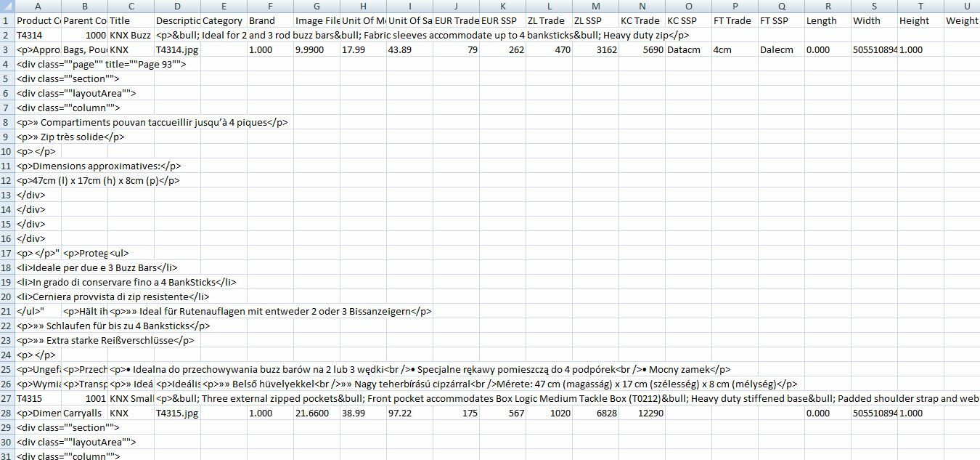Click the 'Carryalls' cell
The height and width of the screenshot is (460, 980).
84,413
